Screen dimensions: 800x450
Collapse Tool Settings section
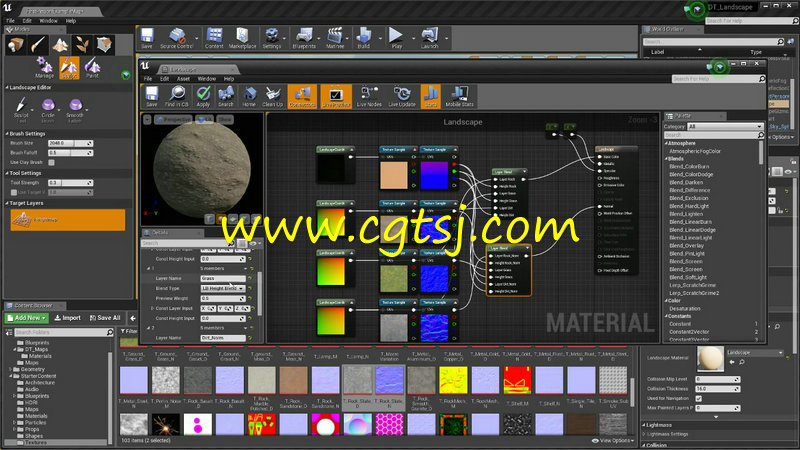click(x=7, y=173)
